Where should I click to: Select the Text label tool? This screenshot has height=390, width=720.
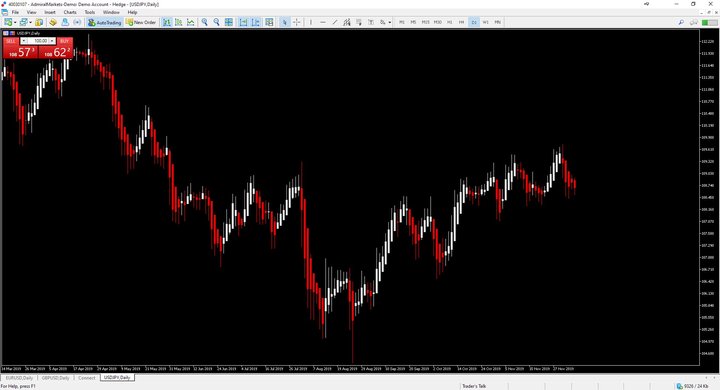(x=371, y=22)
